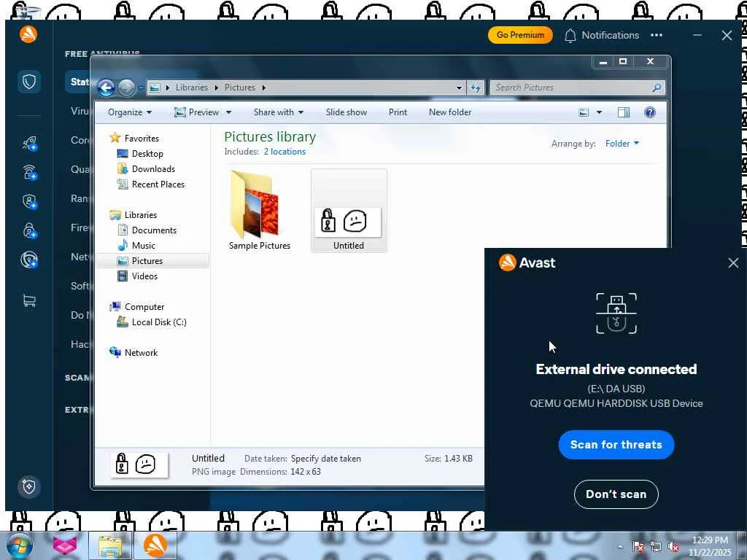Screen dimensions: 747x560
Task: Click the Explorer forward arrow button
Action: [x=126, y=87]
